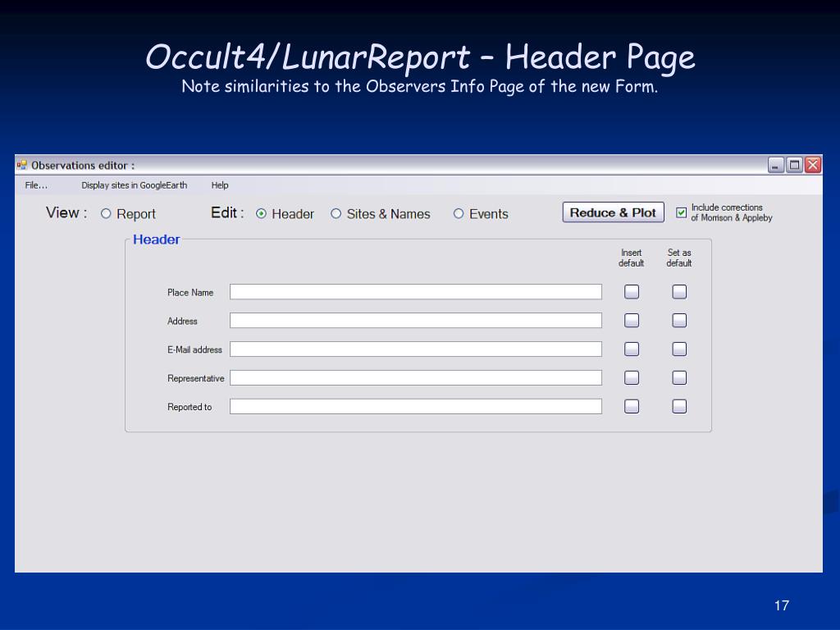Open the Help menu
Viewport: 840px width, 630px height.
tap(220, 185)
